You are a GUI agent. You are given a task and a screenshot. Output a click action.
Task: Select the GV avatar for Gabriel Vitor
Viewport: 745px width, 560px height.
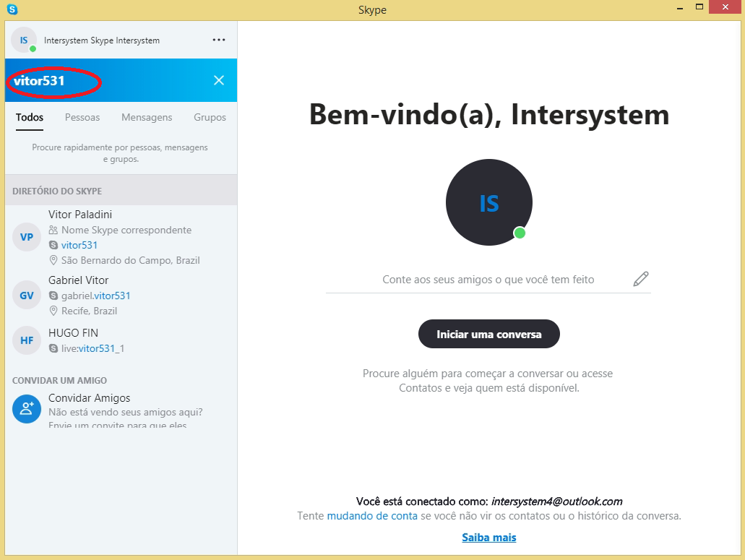[27, 296]
